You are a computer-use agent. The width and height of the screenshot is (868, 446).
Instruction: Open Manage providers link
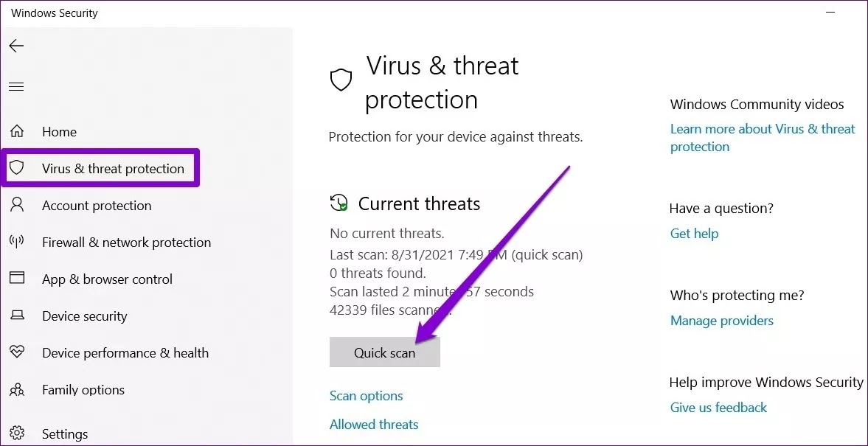tap(721, 321)
